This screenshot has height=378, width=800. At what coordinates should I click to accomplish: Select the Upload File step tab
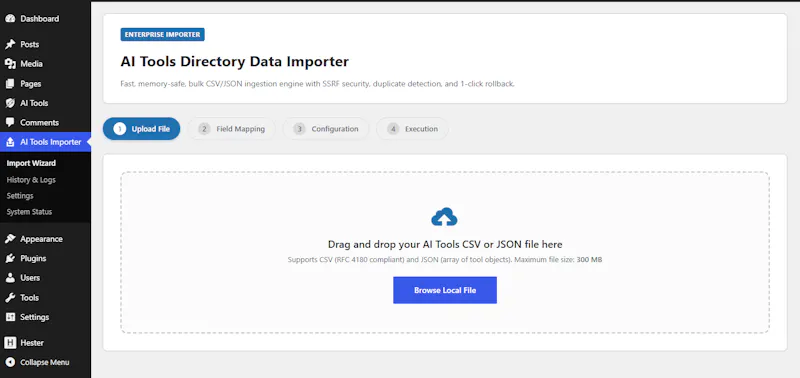point(141,129)
